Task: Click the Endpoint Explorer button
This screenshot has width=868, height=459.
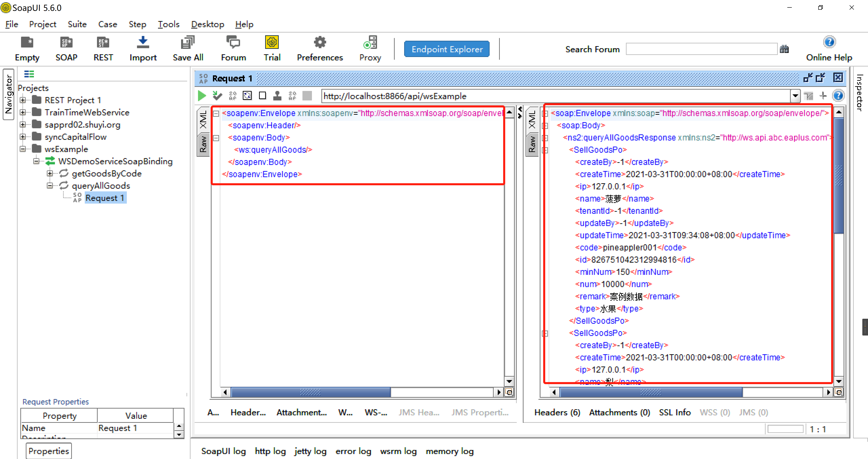Action: point(446,49)
